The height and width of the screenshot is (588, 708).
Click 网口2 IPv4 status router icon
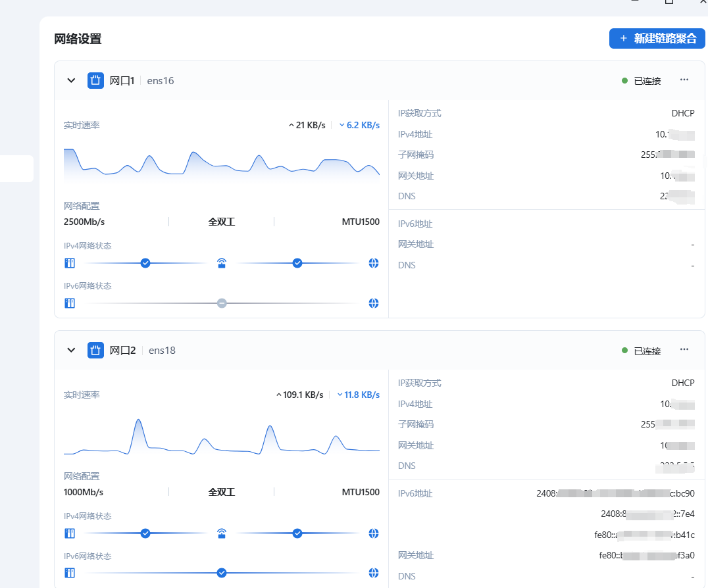221,533
